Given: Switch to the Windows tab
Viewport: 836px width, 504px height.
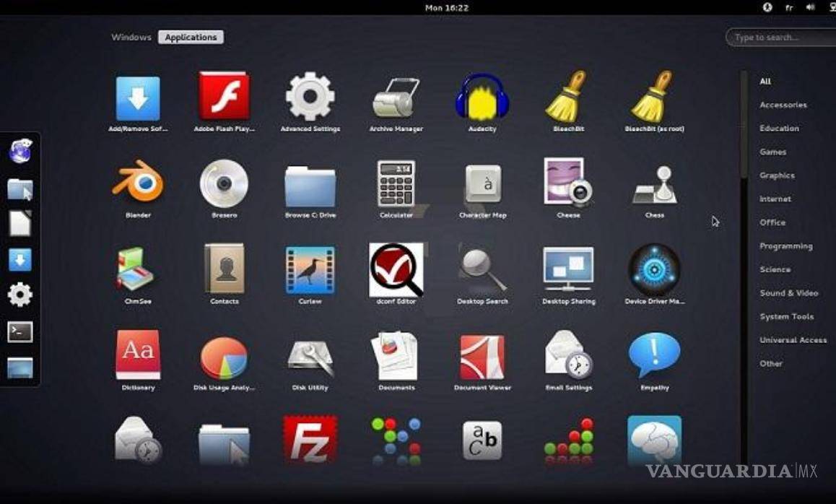Looking at the screenshot, I should [131, 37].
